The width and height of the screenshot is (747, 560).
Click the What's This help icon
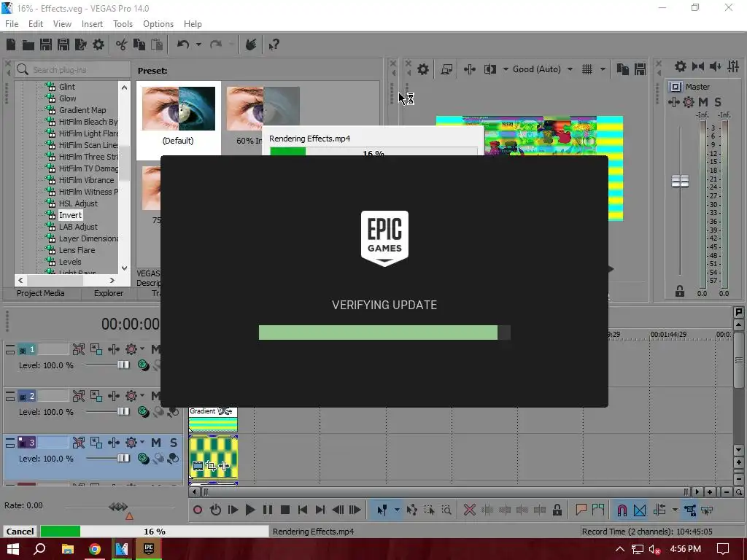(x=274, y=44)
